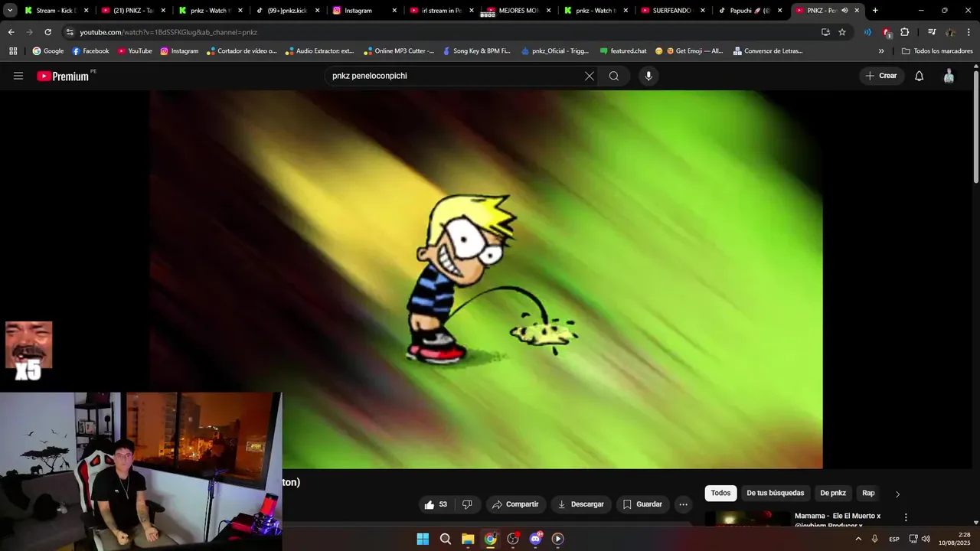Go back to previous page
Image resolution: width=980 pixels, height=551 pixels.
tap(11, 32)
